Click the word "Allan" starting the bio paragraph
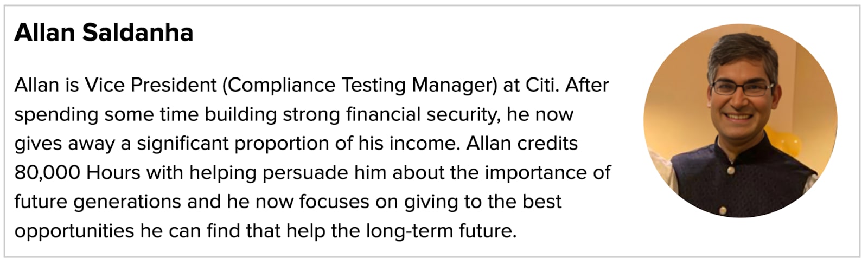 click(x=36, y=86)
